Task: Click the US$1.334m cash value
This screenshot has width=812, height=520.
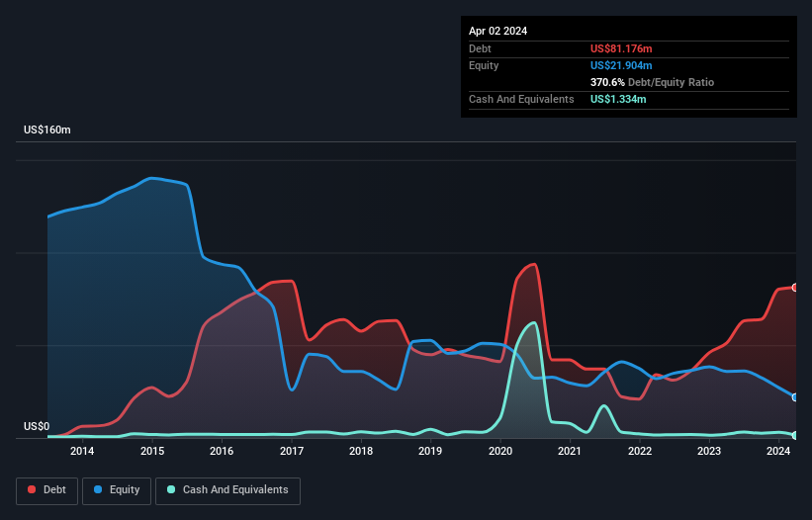Action: [x=618, y=99]
